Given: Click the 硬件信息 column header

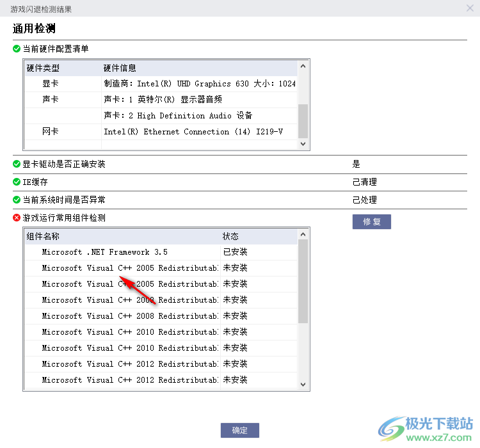Looking at the screenshot, I should (199, 68).
